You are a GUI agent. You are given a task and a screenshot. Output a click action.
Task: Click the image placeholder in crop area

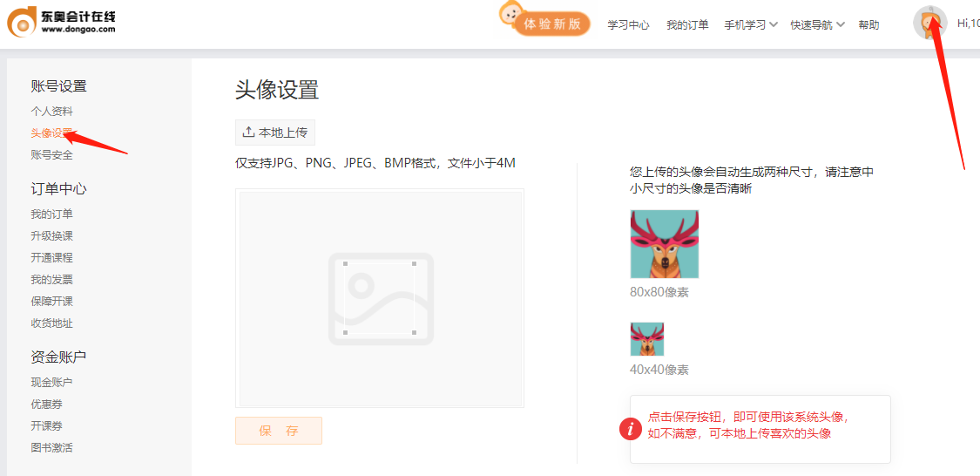coord(380,298)
